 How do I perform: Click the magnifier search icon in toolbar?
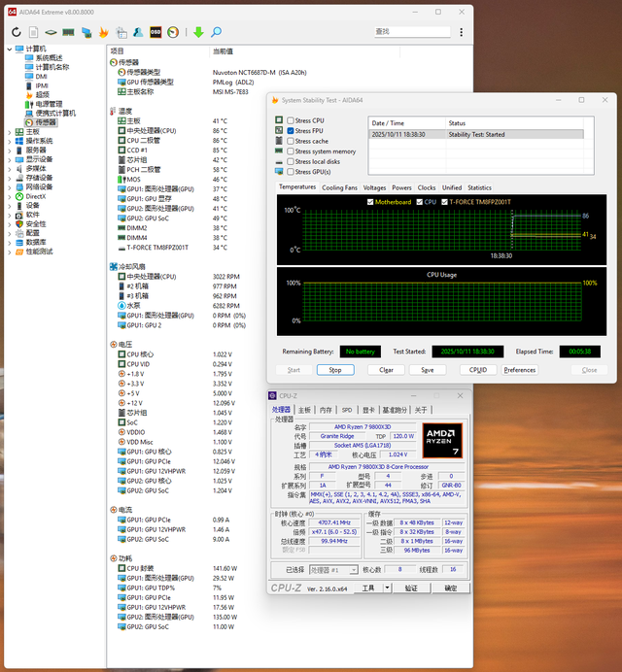217,32
